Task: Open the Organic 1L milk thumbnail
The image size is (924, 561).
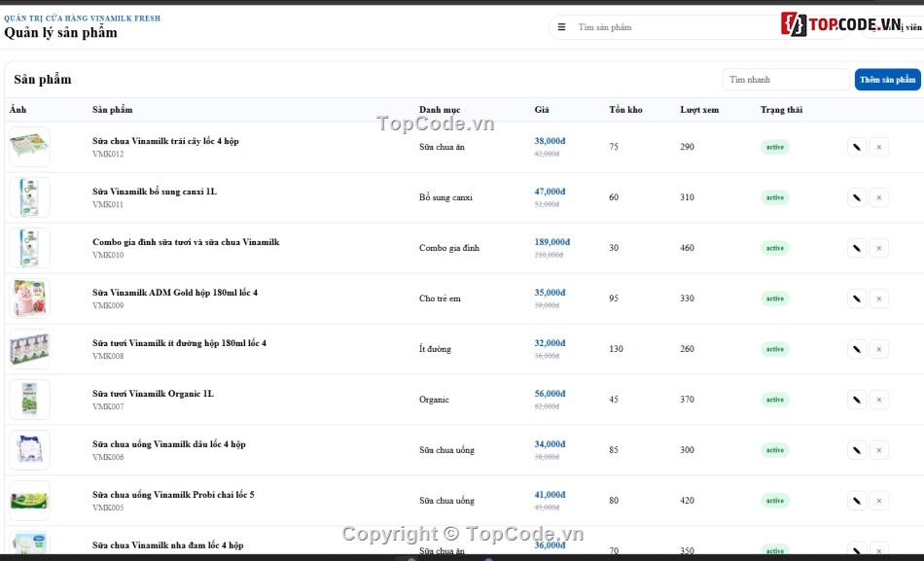Action: (29, 400)
